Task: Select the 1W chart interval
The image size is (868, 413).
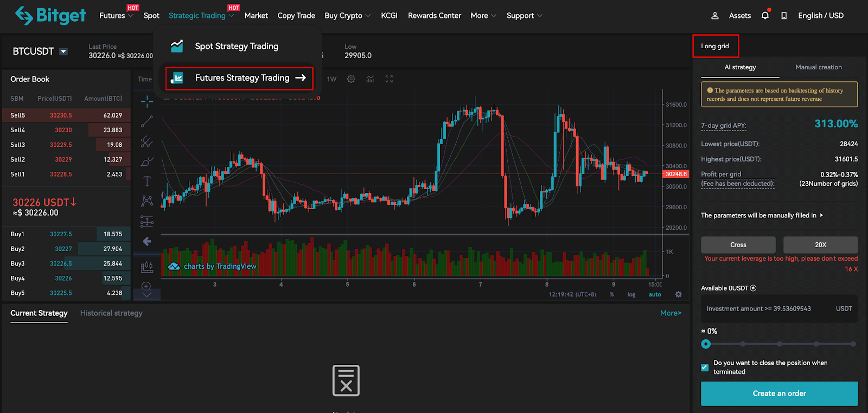Action: click(331, 79)
